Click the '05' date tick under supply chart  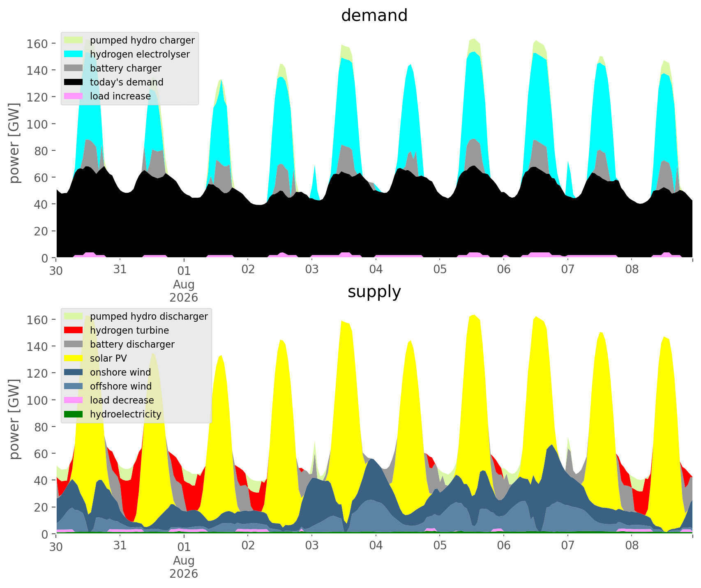point(440,546)
